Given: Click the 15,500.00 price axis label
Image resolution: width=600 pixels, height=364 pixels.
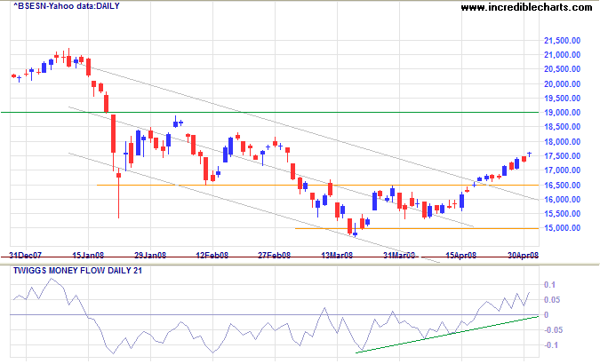Looking at the screenshot, I should (x=562, y=214).
